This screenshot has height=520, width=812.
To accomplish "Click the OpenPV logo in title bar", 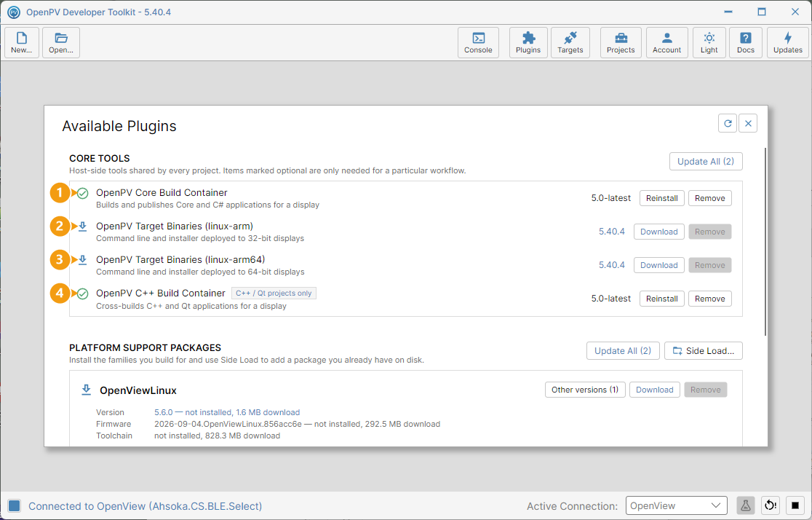I will coord(14,12).
